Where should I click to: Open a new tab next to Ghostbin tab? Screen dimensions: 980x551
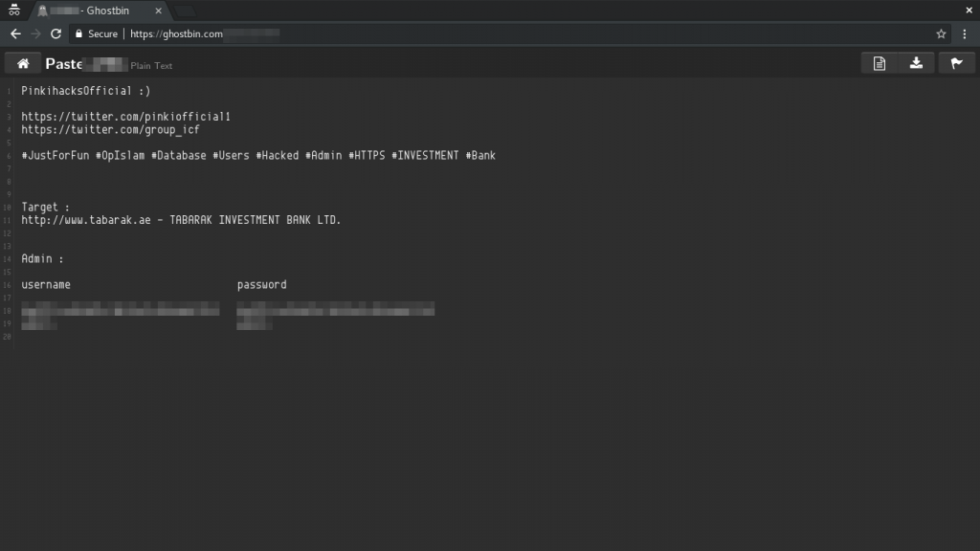(185, 11)
